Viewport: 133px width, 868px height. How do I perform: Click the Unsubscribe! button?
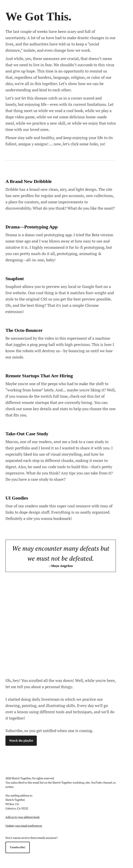pos(18,847)
